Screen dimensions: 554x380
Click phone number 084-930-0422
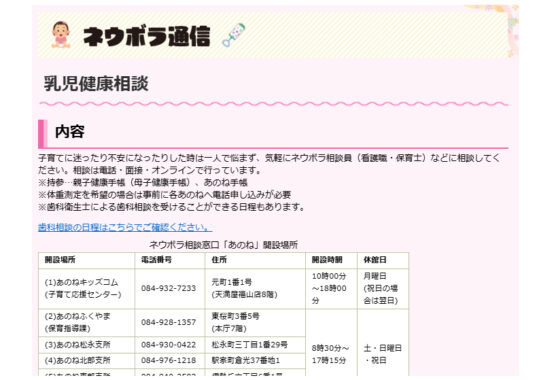tap(169, 345)
